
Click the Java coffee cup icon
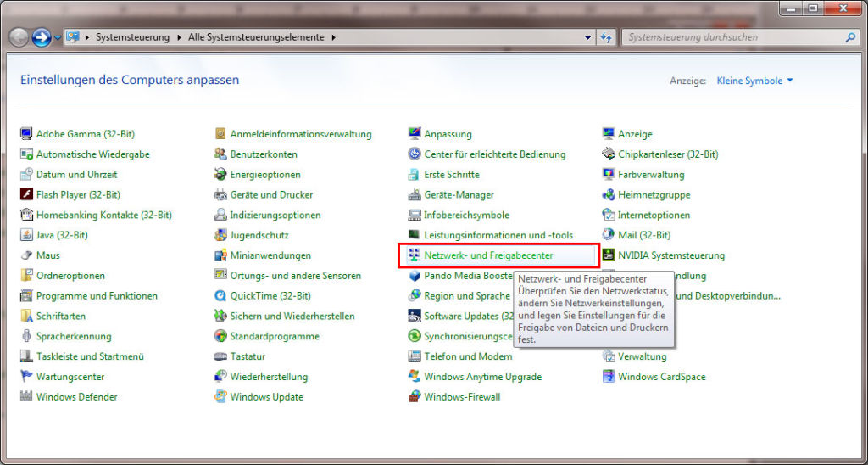point(26,235)
